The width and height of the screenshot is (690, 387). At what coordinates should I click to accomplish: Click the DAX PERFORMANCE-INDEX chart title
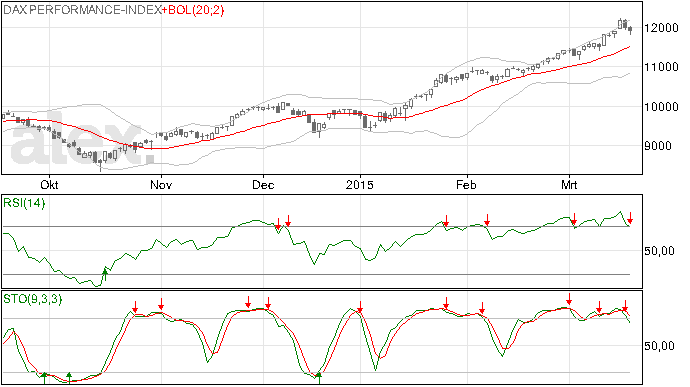pos(82,10)
